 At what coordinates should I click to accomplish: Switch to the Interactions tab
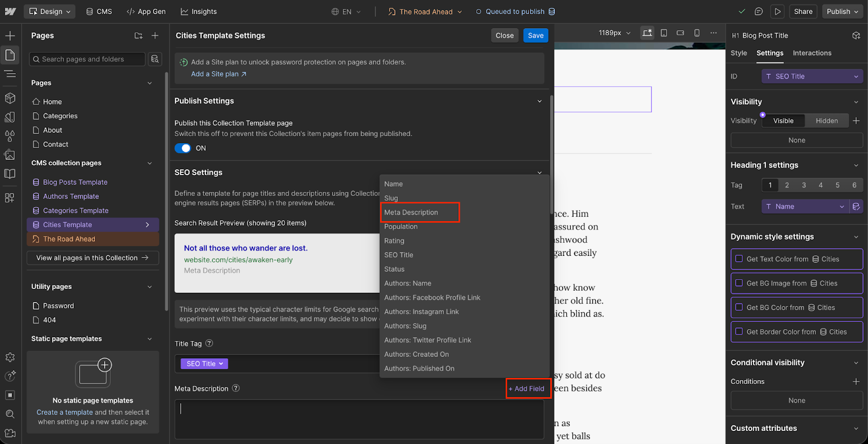(812, 53)
